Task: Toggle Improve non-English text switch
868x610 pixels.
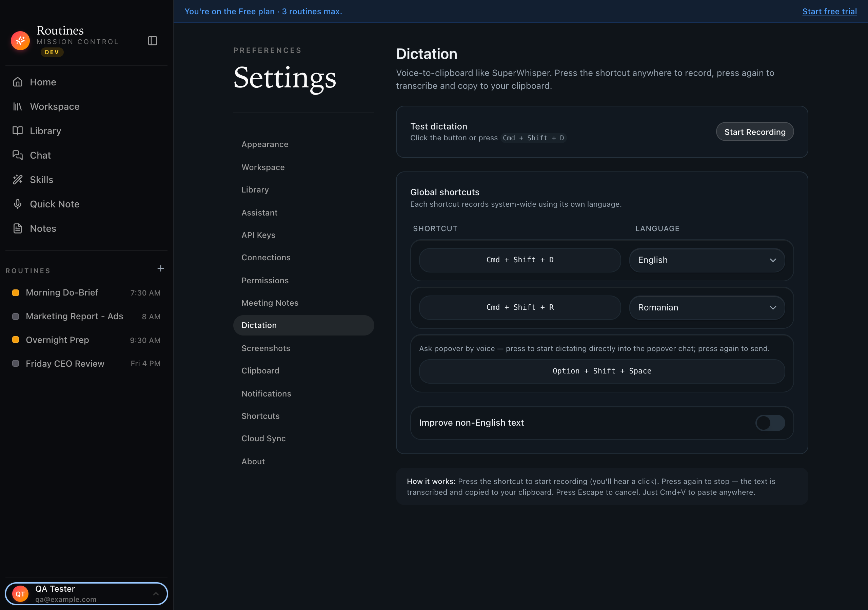Action: click(770, 423)
